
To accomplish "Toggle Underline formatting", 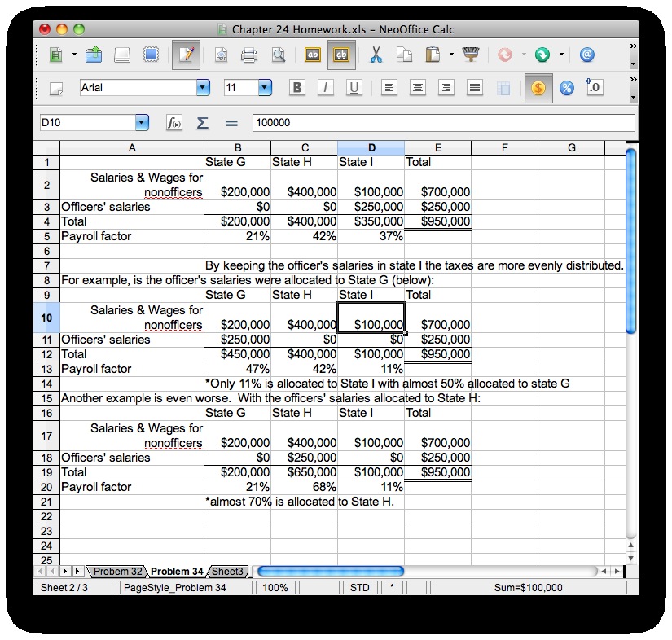I will (x=354, y=88).
